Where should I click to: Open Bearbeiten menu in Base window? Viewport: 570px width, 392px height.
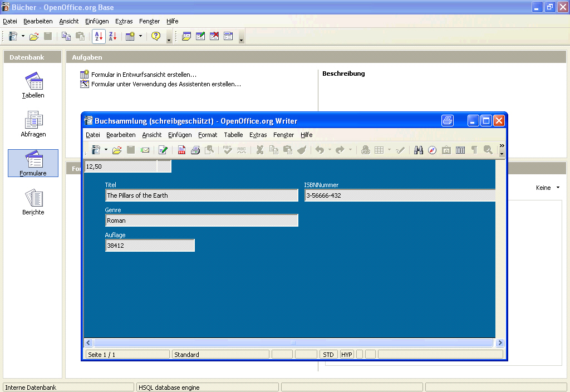coord(38,21)
